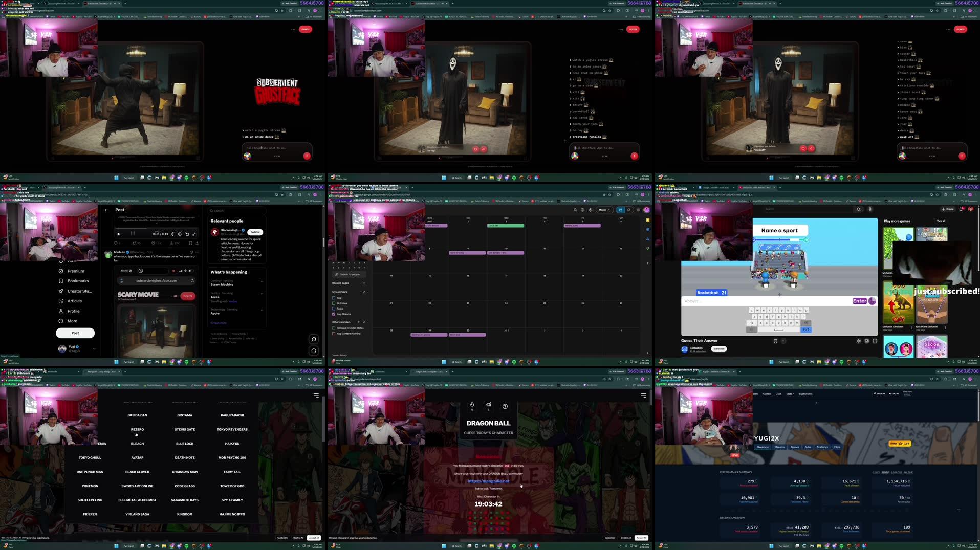980x550 pixels.
Task: Expand the Month view dropdown
Action: pyautogui.click(x=604, y=210)
